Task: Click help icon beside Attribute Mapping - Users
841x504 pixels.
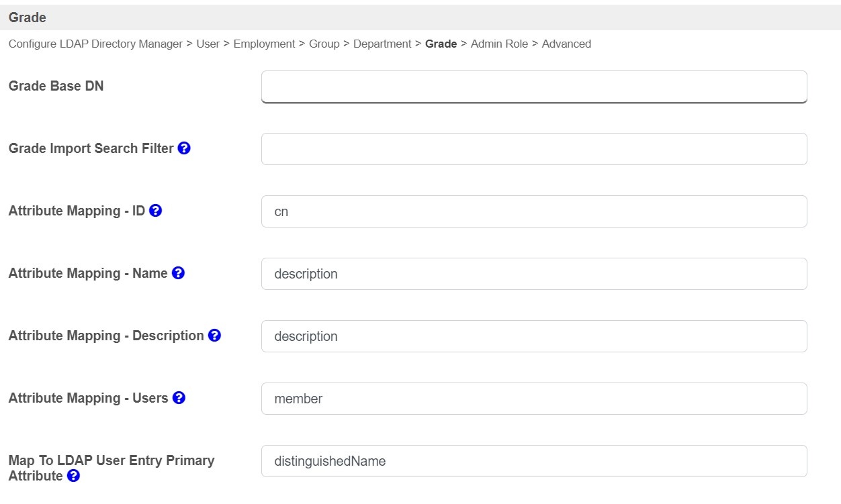Action: [x=179, y=398]
